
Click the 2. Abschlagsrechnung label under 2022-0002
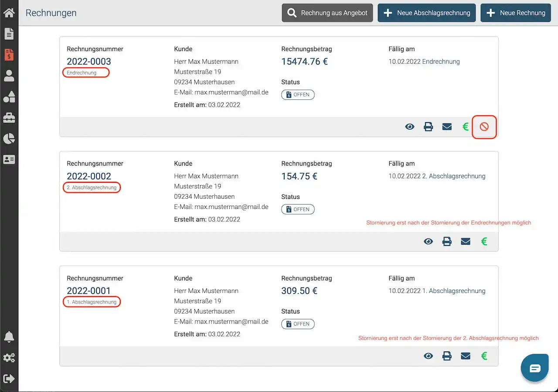92,187
